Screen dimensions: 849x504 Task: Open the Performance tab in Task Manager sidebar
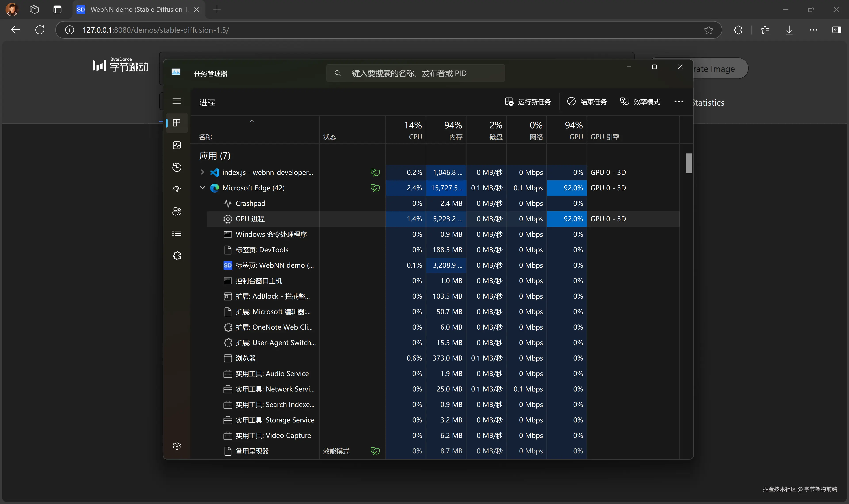(x=177, y=145)
